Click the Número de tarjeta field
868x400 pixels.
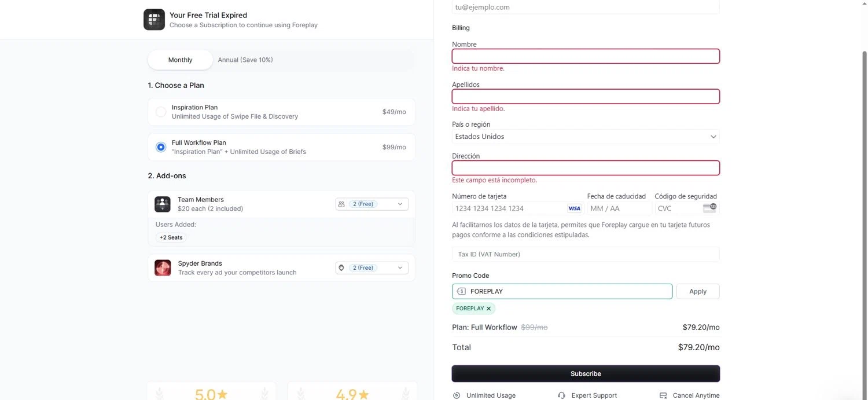[517, 208]
